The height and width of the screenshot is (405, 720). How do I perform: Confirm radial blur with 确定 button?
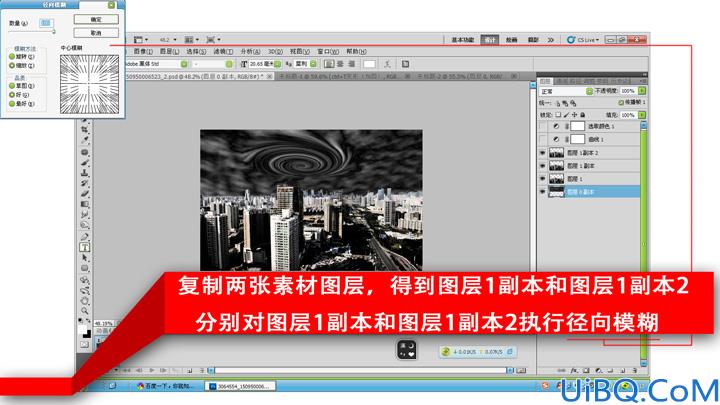pos(96,19)
